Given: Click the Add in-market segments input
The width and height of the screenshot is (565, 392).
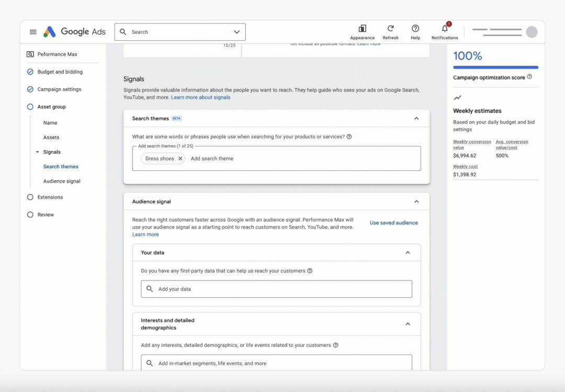Looking at the screenshot, I should pyautogui.click(x=276, y=363).
